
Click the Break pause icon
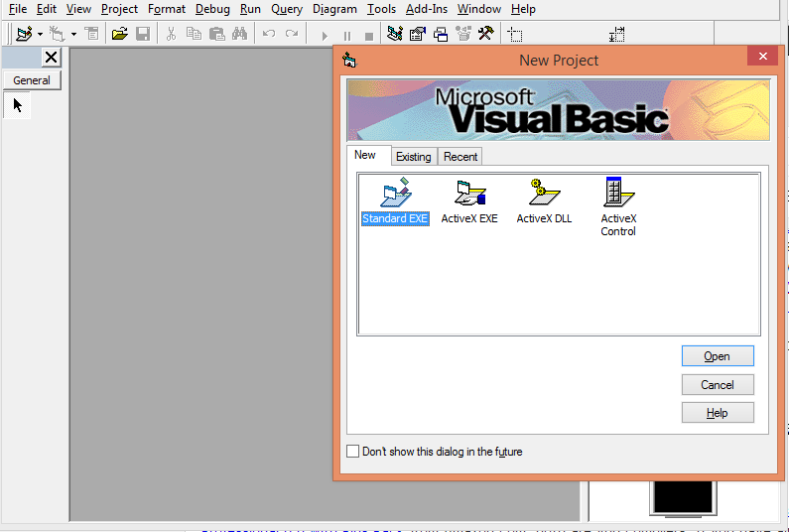coord(347,36)
